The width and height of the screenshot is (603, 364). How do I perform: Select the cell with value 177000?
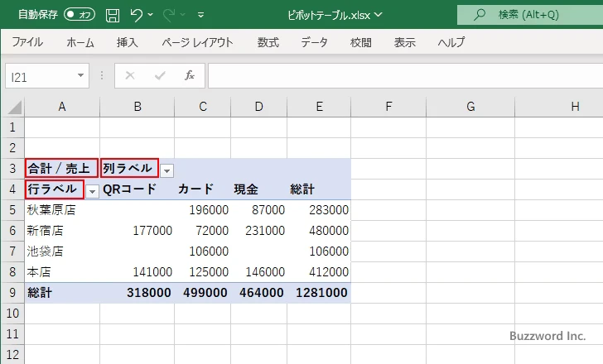coord(137,231)
